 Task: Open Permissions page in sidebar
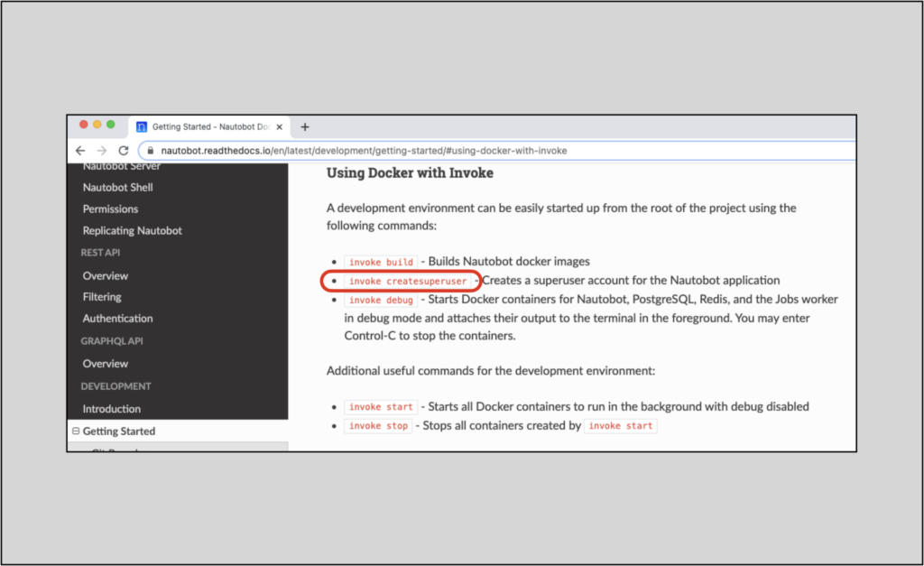click(110, 209)
